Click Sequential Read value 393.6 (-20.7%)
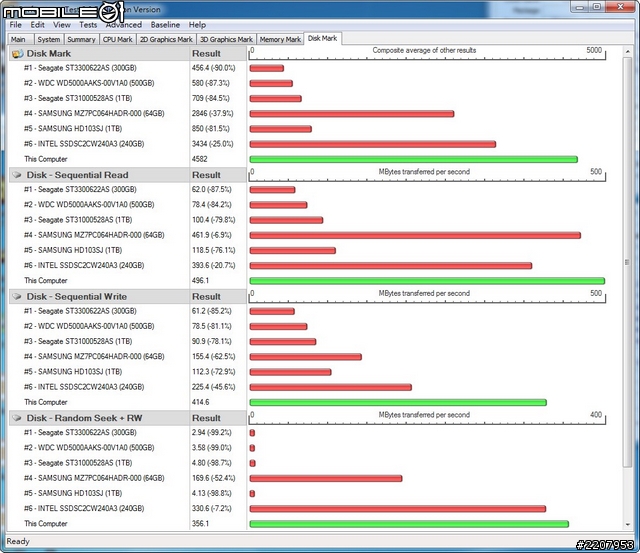The image size is (640, 553). 213,266
